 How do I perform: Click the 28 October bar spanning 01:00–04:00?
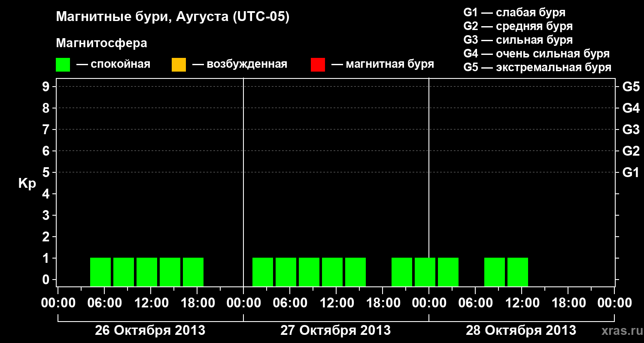click(448, 272)
